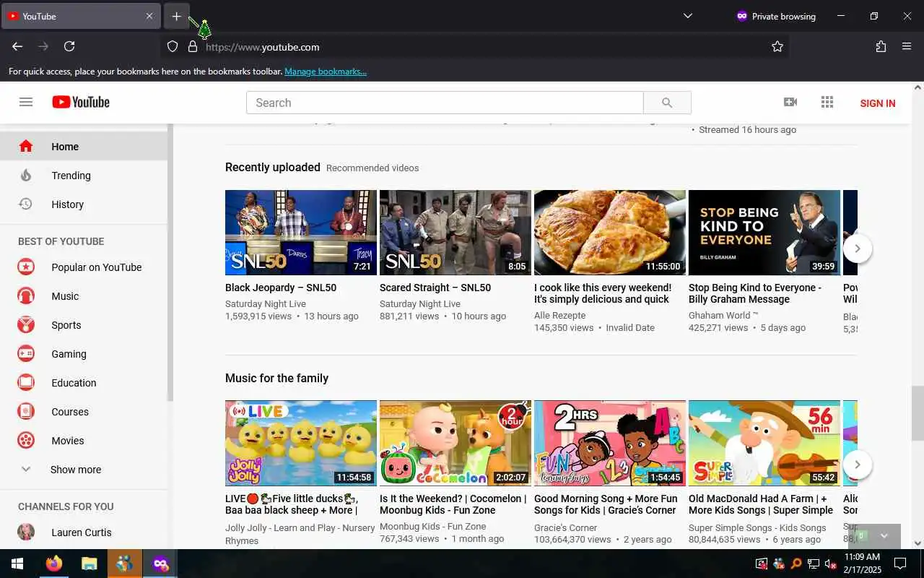Open Gaming in Best of YouTube

[84, 354]
